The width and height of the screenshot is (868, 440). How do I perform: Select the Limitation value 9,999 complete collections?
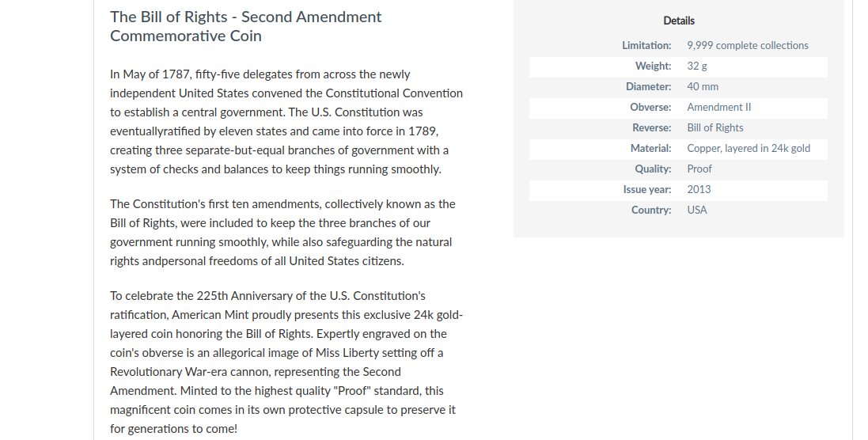(x=747, y=45)
